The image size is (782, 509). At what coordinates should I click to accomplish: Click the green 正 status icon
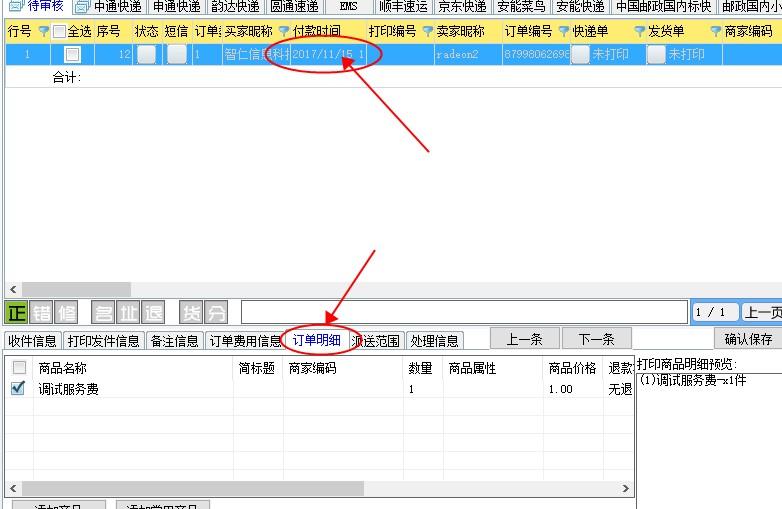[17, 312]
